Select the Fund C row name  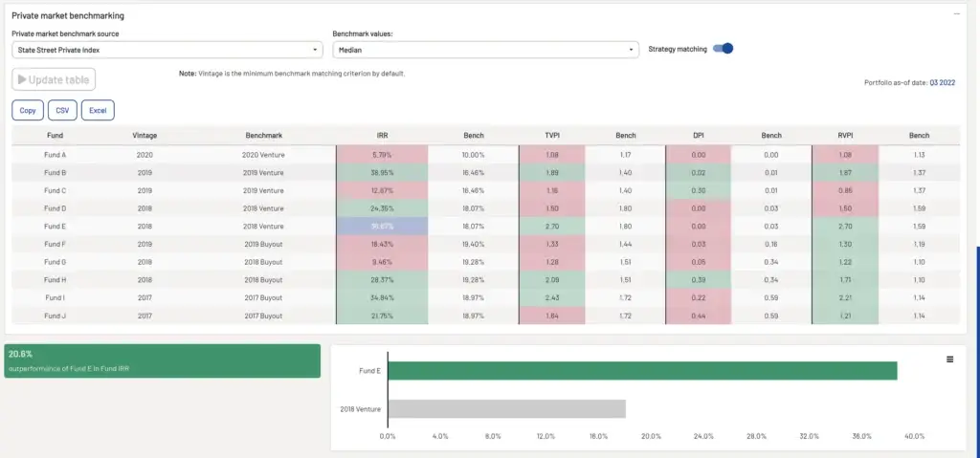(55, 190)
